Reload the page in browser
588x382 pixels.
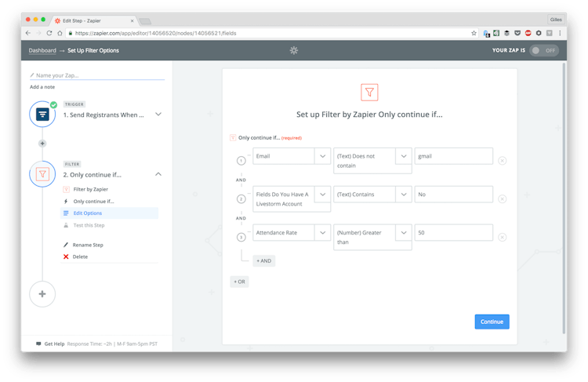tap(49, 33)
